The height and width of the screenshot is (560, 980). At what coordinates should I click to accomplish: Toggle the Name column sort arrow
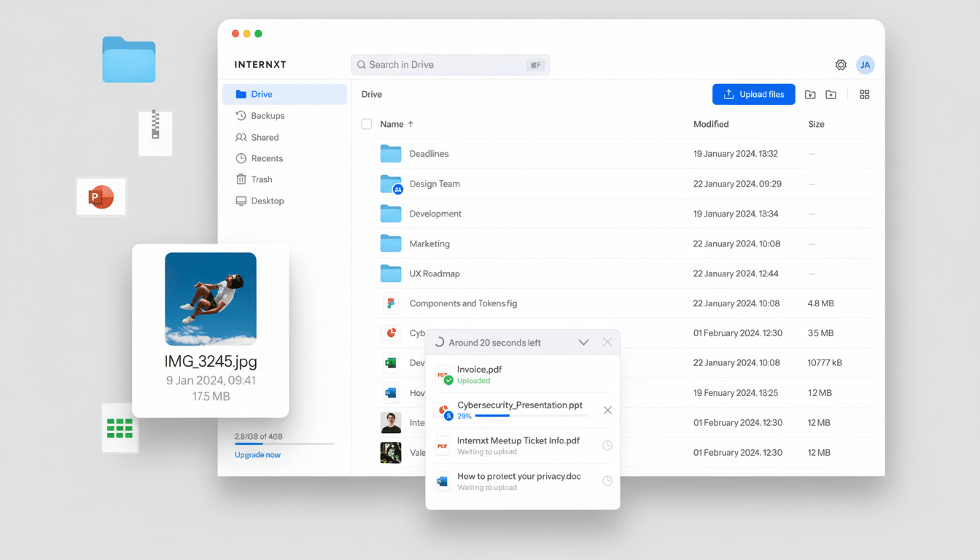click(409, 124)
